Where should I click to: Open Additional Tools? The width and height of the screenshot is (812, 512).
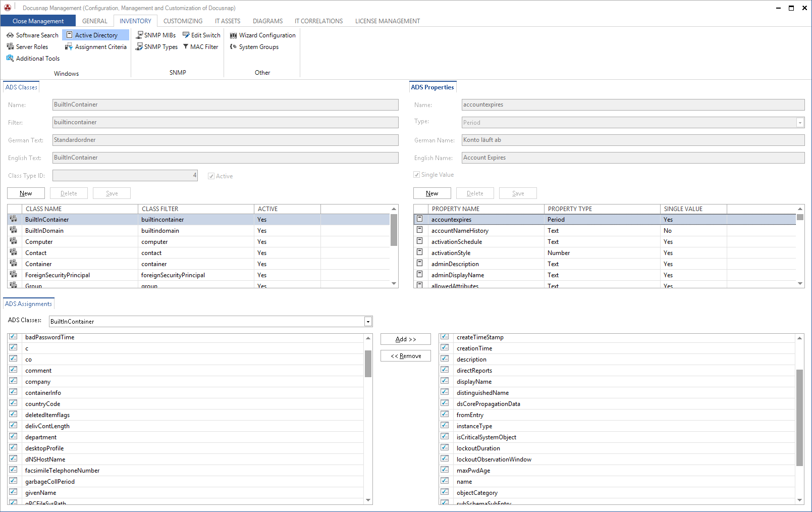coord(33,59)
